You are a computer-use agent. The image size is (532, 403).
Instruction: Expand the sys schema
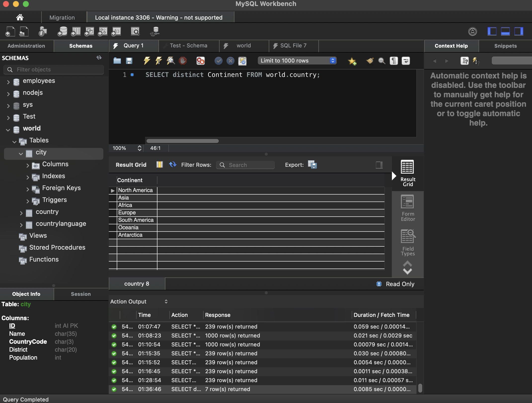coord(8,106)
